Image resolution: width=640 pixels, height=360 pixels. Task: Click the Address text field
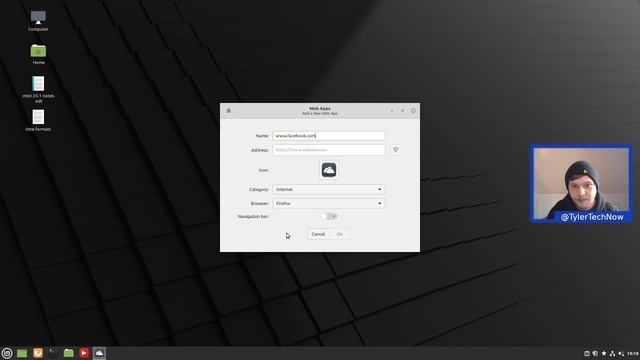tap(329, 150)
